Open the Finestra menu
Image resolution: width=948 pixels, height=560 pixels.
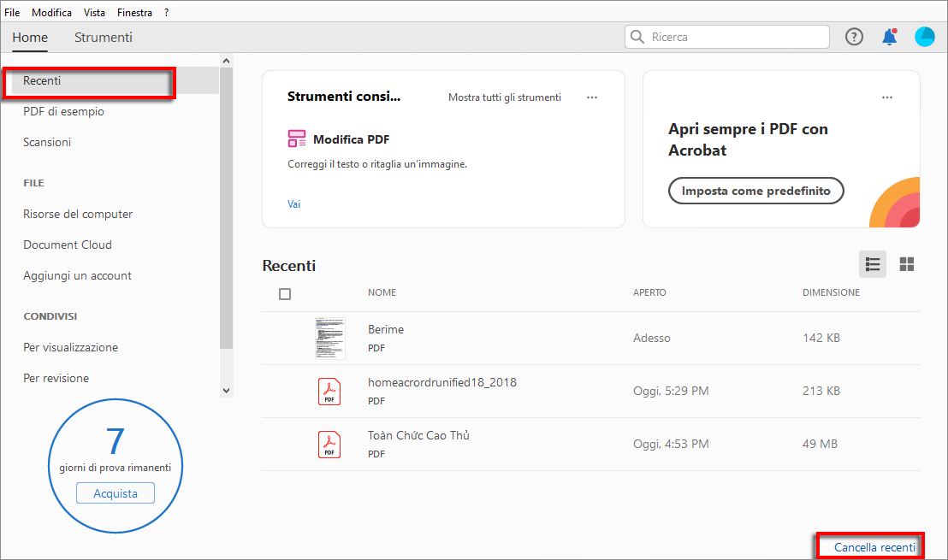point(135,13)
